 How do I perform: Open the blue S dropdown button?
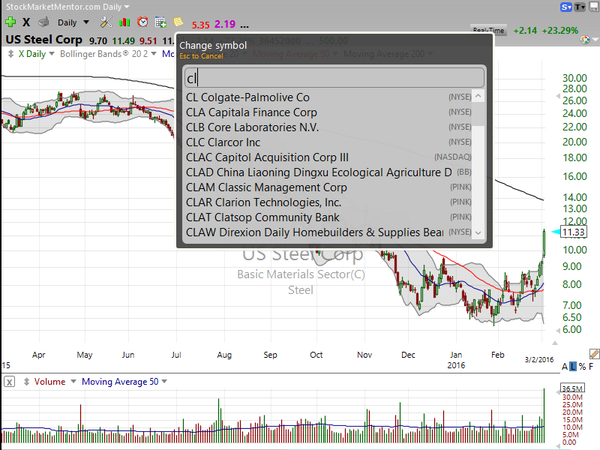coord(566,7)
